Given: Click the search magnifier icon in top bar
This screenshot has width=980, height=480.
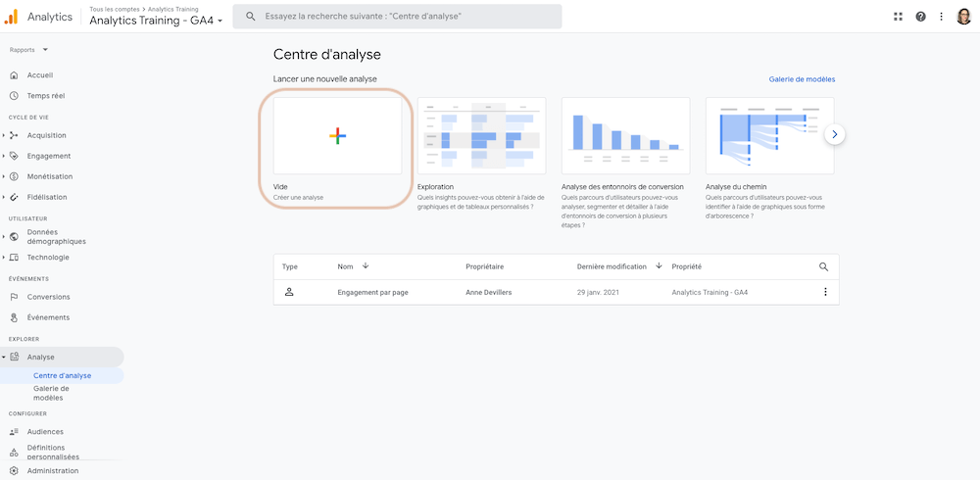Looking at the screenshot, I should [251, 17].
